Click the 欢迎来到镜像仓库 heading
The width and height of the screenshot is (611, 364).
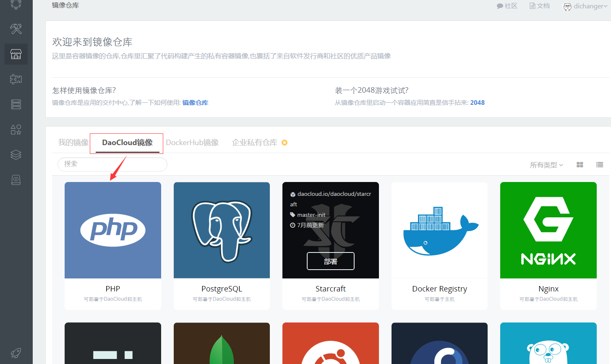point(92,42)
